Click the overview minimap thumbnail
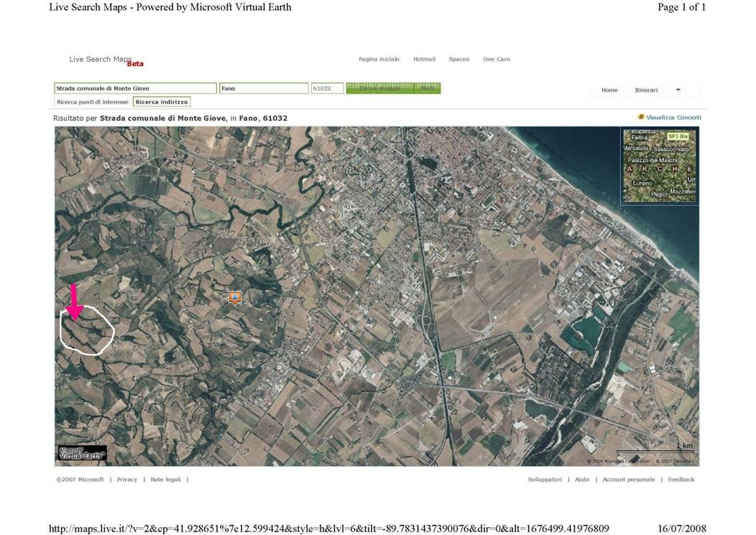This screenshot has width=756, height=535. point(660,166)
